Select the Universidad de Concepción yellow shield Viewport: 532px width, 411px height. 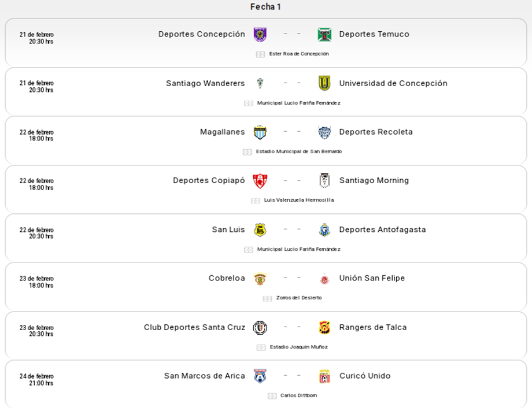click(324, 83)
